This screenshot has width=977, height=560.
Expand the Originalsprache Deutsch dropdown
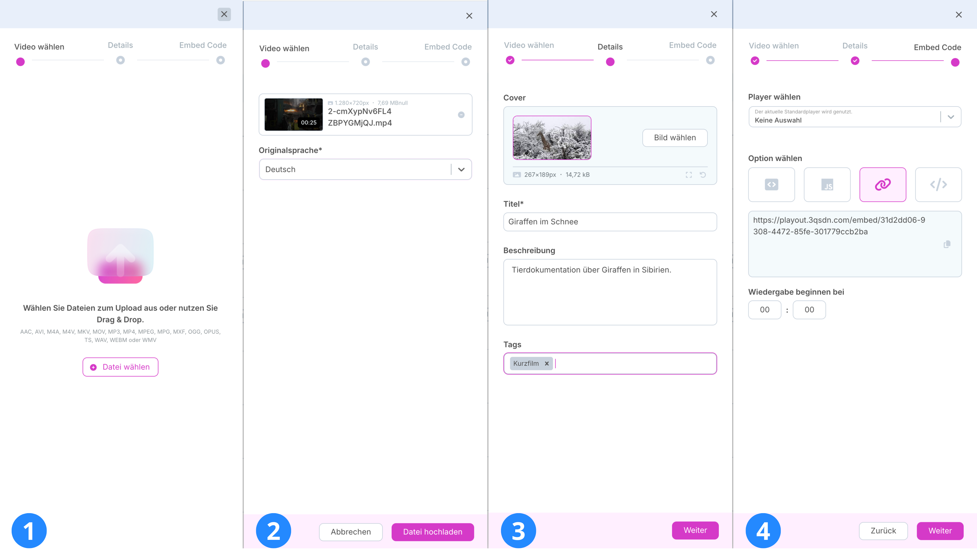[461, 170]
